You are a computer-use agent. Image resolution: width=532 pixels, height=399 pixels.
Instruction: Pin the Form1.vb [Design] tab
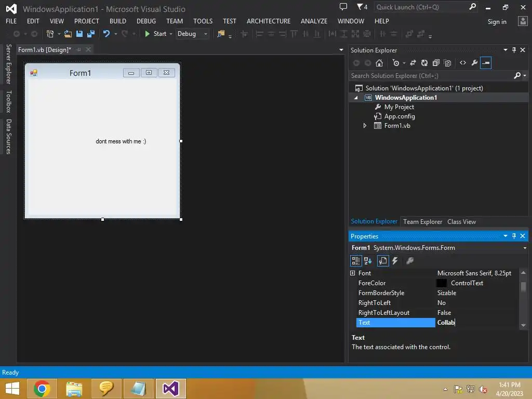click(x=79, y=49)
